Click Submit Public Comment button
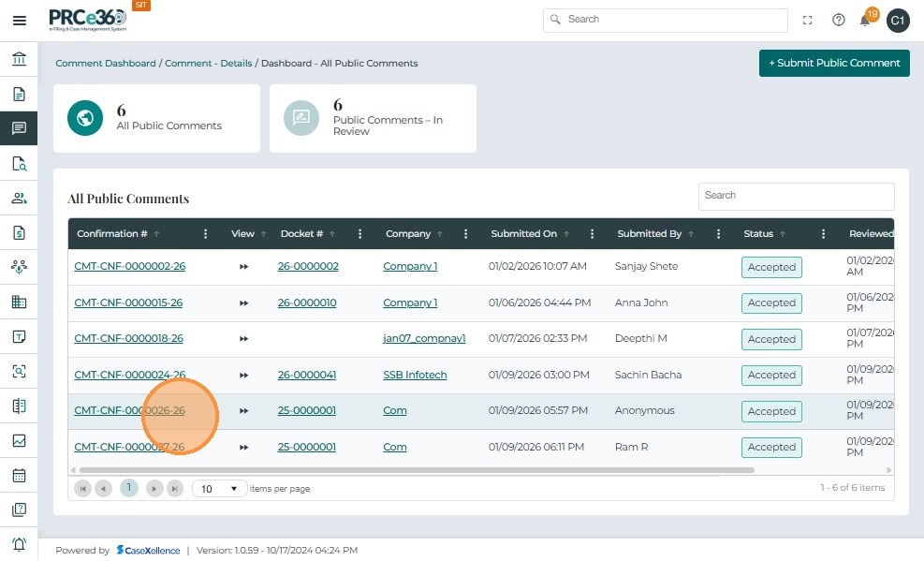 [x=834, y=63]
